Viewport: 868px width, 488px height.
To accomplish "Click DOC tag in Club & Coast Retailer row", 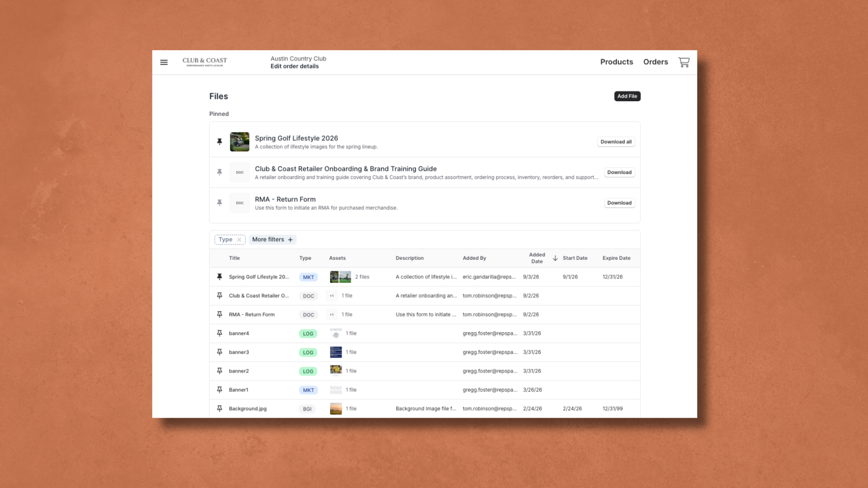I will (308, 296).
